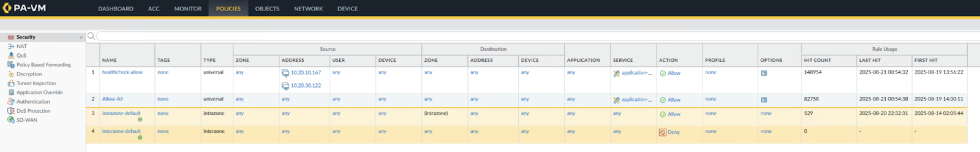
Task: Open the Allow-All rule
Action: click(112, 99)
